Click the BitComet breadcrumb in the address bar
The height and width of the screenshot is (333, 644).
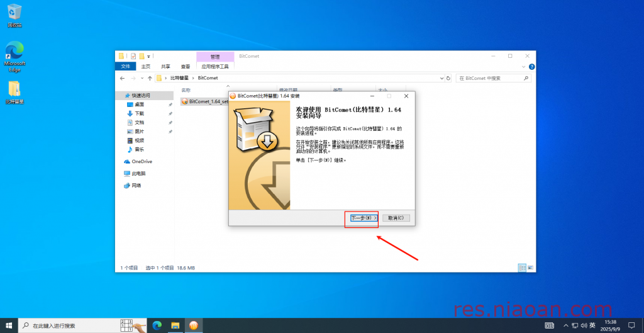pos(208,77)
